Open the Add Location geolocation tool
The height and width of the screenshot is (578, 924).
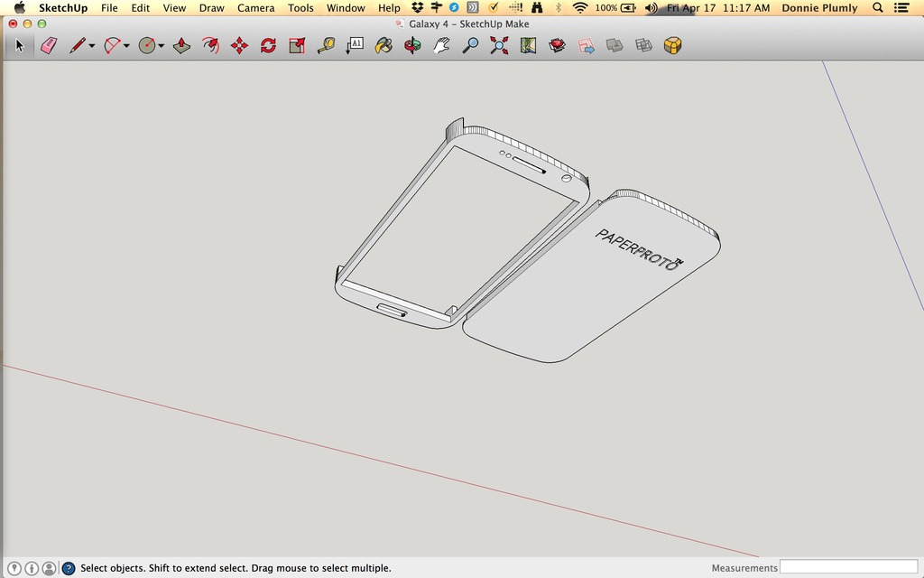[x=529, y=44]
